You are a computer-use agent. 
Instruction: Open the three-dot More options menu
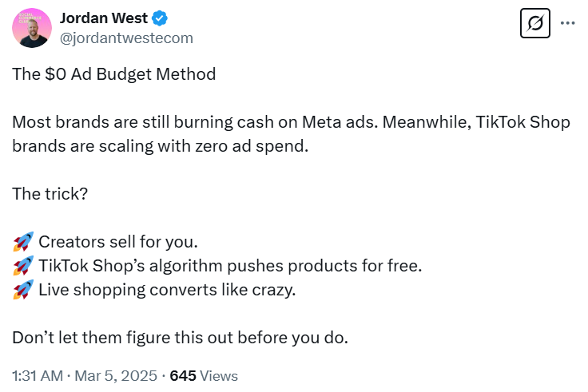click(567, 23)
